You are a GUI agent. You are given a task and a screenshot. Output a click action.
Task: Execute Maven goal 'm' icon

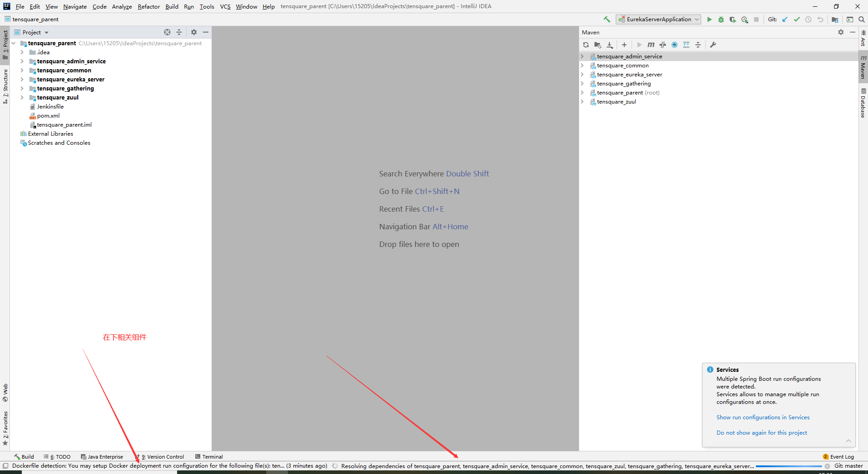click(x=651, y=45)
